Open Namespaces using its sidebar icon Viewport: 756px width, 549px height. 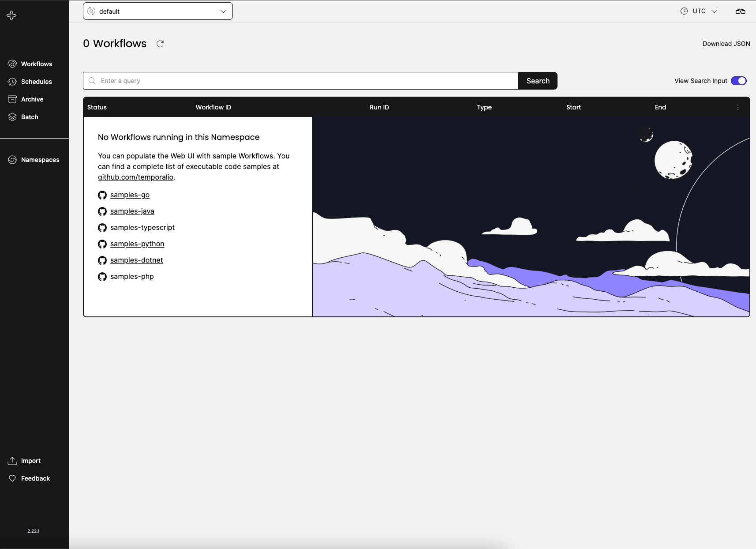(x=12, y=160)
